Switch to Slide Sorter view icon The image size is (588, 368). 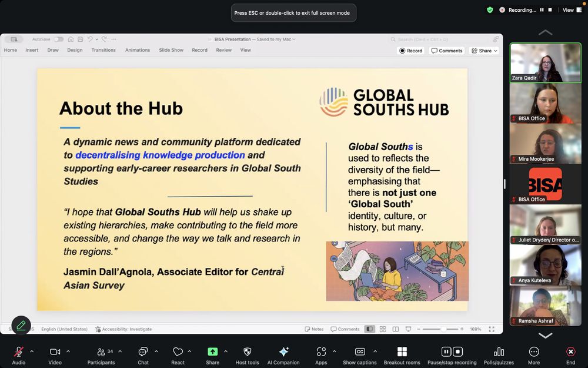click(x=383, y=329)
